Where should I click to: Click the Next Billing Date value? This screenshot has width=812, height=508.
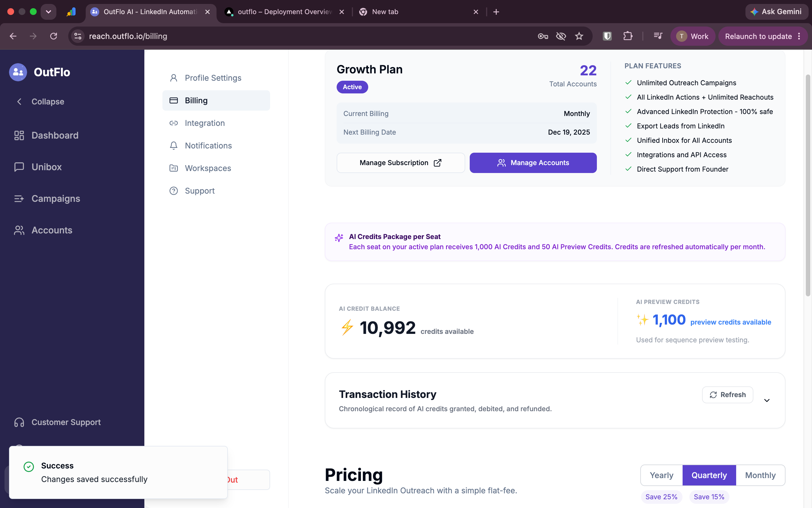pyautogui.click(x=569, y=132)
